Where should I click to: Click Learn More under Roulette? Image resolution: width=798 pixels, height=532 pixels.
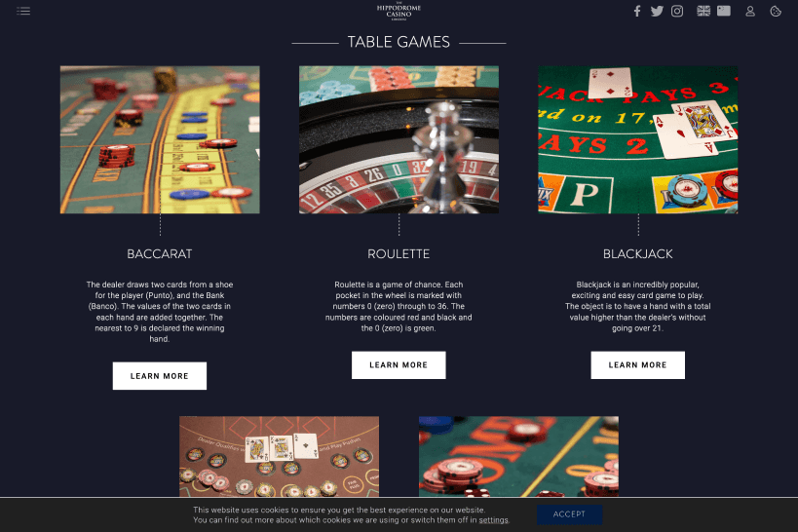coord(399,365)
